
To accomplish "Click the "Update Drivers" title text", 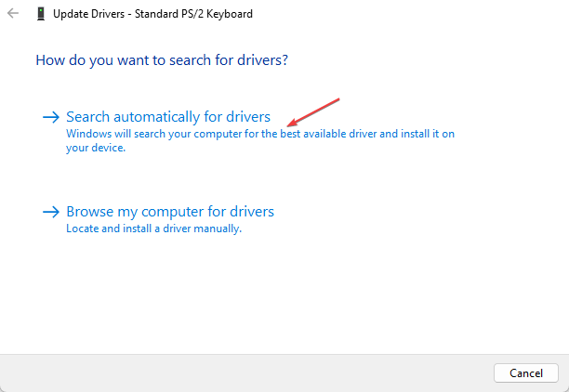I will tap(86, 14).
